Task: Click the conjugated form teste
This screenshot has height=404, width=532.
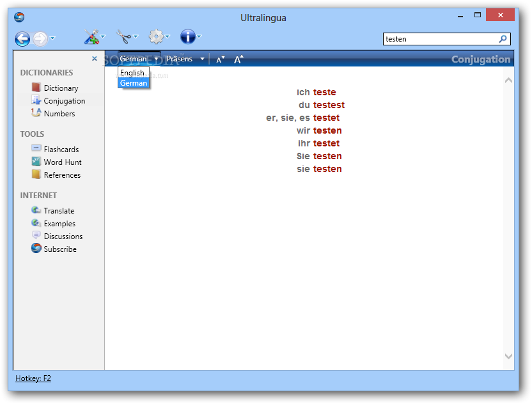Action: [325, 92]
